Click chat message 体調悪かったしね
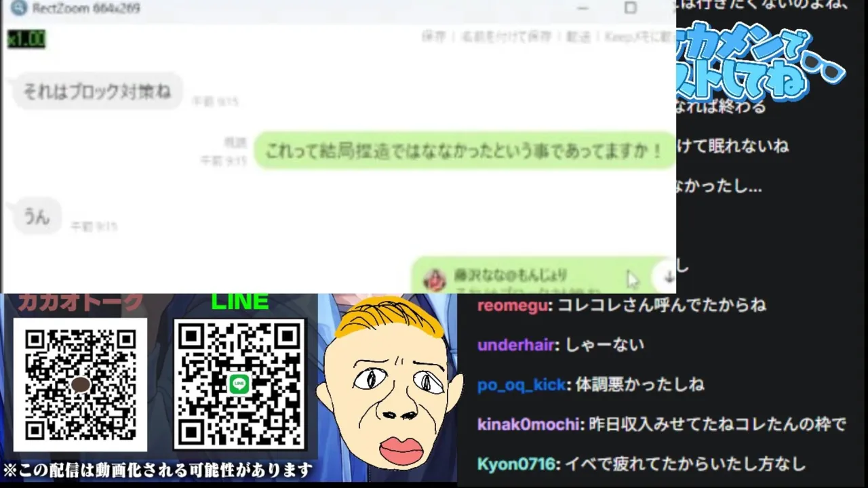Viewport: 868px width, 488px height. click(x=640, y=385)
